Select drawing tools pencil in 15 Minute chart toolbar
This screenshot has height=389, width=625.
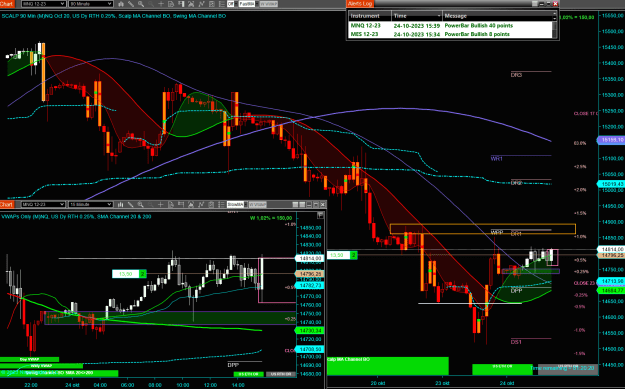click(x=130, y=204)
